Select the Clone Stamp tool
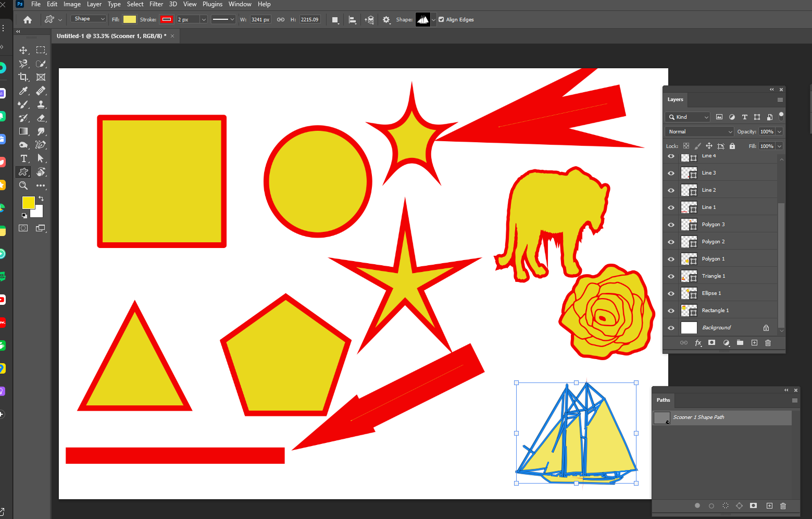The width and height of the screenshot is (812, 519). click(41, 104)
